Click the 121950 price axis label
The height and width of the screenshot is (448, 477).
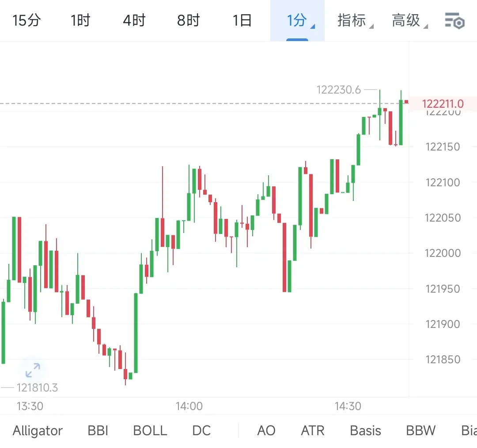[x=443, y=289]
